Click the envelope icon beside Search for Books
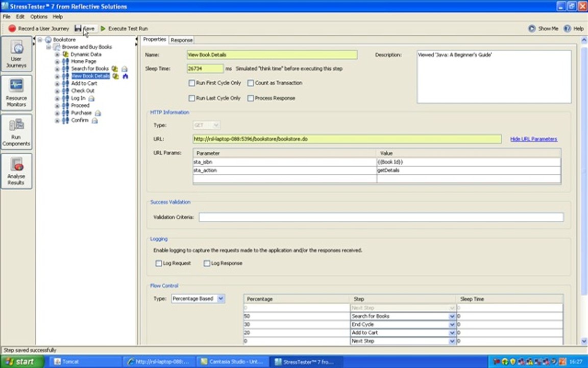The width and height of the screenshot is (588, 368). 125,68
